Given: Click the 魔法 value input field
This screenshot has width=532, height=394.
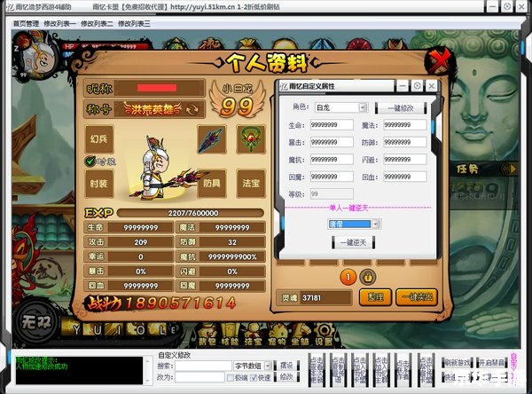Looking at the screenshot, I should [405, 124].
